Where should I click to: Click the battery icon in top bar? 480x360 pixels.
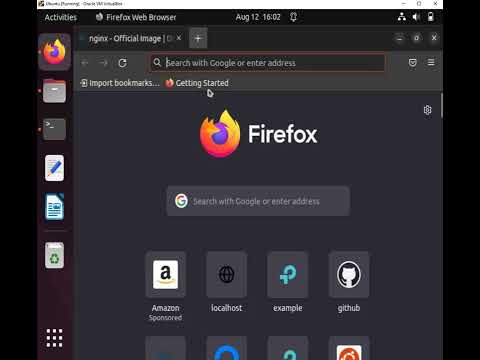pos(431,17)
